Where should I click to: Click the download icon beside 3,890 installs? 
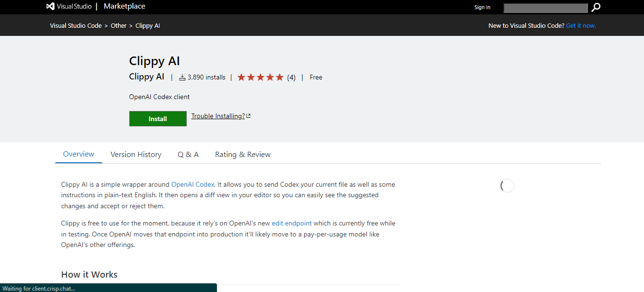pyautogui.click(x=182, y=77)
